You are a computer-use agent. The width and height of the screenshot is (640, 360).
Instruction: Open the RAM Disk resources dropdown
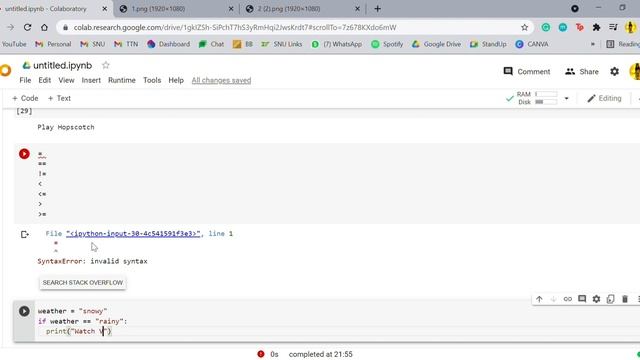[566, 98]
